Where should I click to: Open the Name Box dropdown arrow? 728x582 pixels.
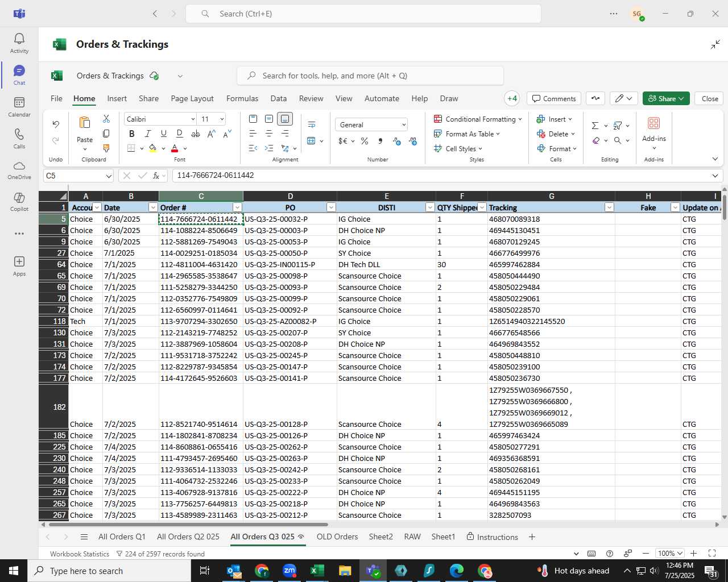click(108, 176)
